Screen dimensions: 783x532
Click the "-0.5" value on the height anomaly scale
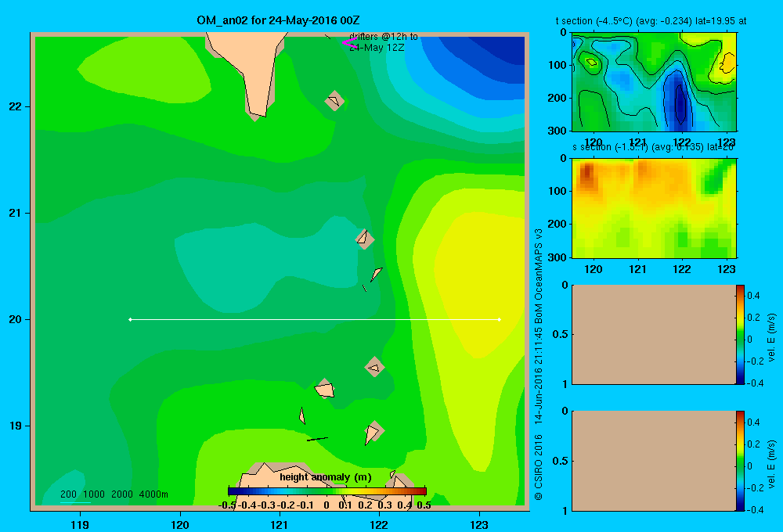(227, 505)
